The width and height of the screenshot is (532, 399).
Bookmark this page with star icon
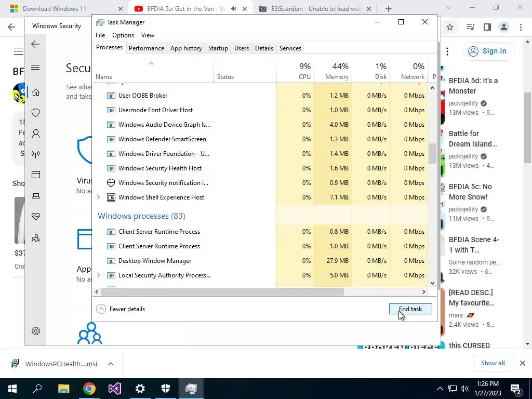pos(450,27)
